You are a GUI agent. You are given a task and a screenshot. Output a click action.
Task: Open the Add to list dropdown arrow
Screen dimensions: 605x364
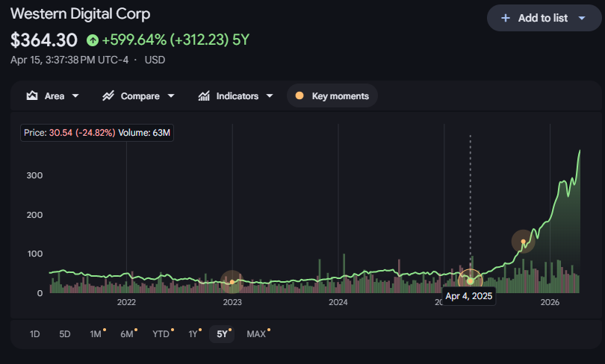(582, 18)
